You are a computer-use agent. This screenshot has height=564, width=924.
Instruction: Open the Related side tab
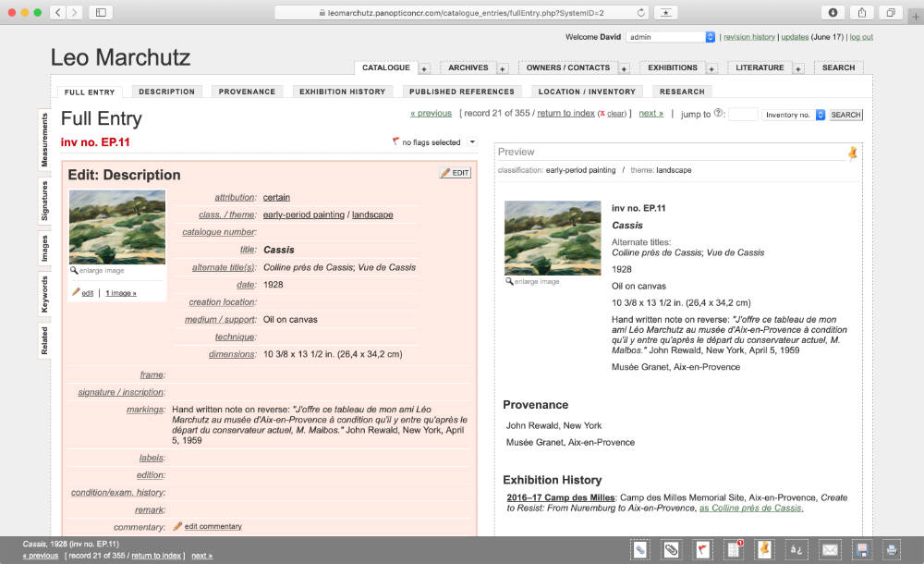[x=44, y=341]
